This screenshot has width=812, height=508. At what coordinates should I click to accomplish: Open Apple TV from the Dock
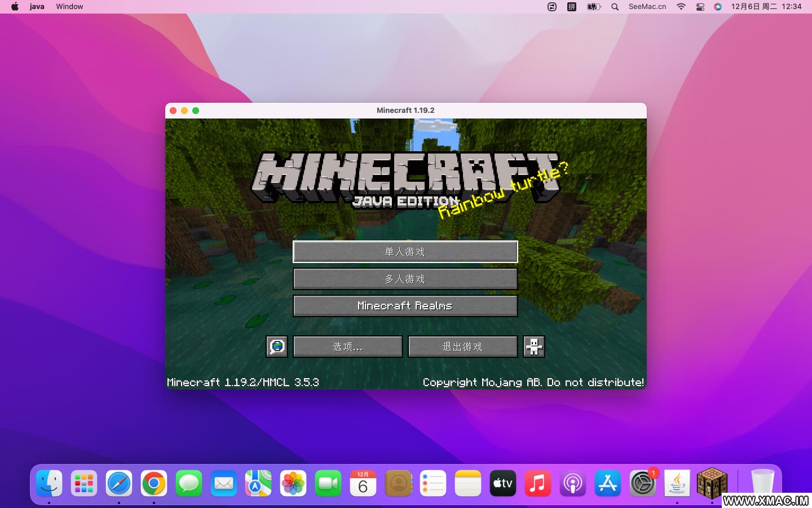pos(503,484)
